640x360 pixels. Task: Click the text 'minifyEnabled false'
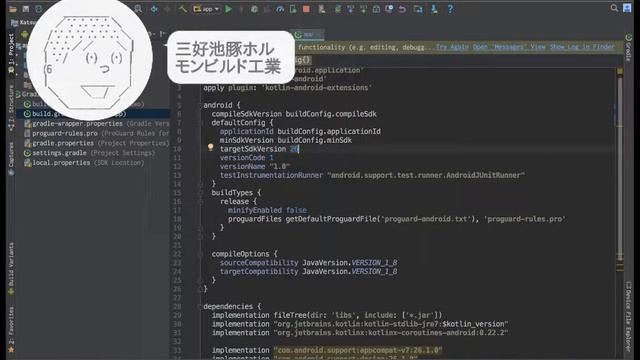pos(267,210)
